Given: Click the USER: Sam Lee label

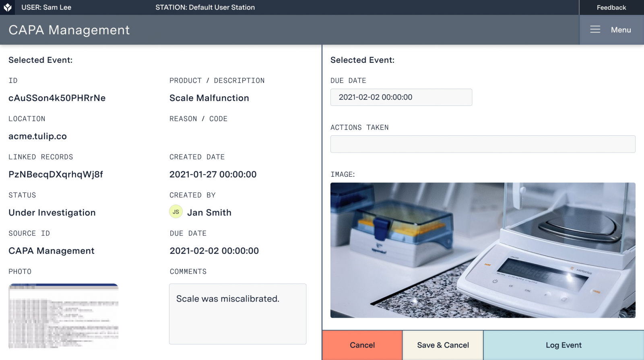Looking at the screenshot, I should pos(46,7).
